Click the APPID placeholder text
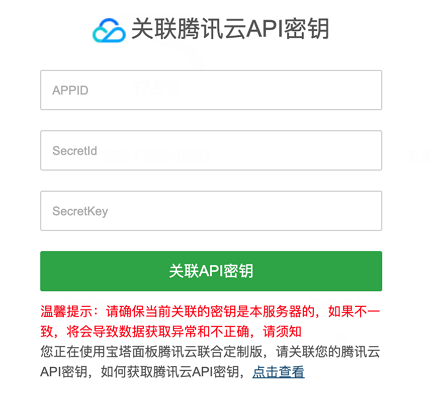This screenshot has width=430, height=405. (x=70, y=90)
